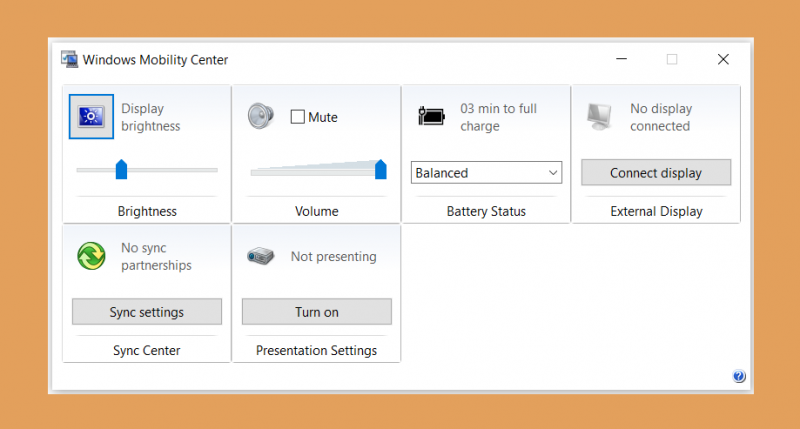Expand the Balanced power plan dropdown
Image resolution: width=800 pixels, height=429 pixels.
click(486, 173)
